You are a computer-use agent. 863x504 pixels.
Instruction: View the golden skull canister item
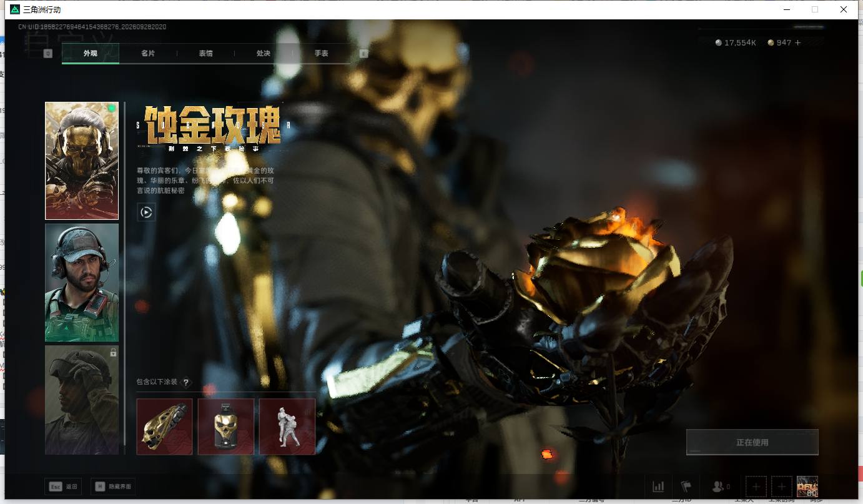pyautogui.click(x=226, y=427)
